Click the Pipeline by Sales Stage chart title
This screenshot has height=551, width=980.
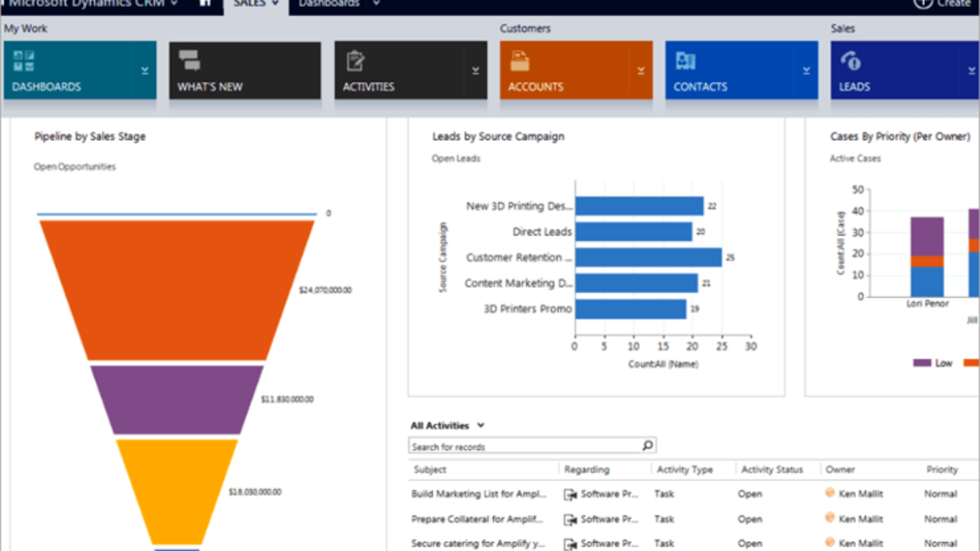(90, 137)
